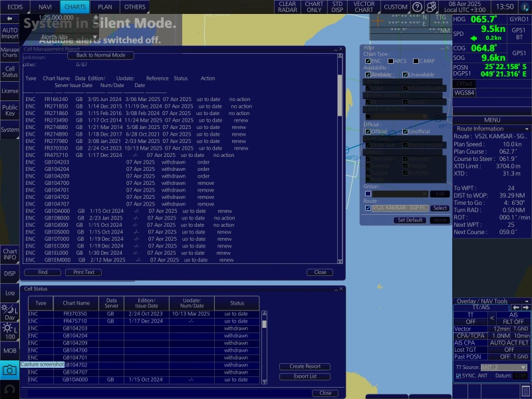The width and height of the screenshot is (532, 399).
Task: Toggle the C-MAP chart type checkbox
Action: click(416, 61)
